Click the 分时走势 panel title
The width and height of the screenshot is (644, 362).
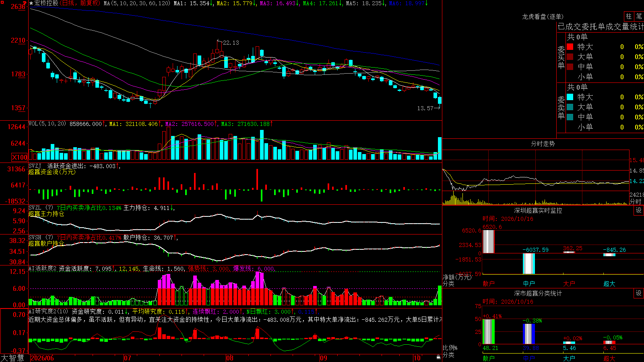[543, 144]
